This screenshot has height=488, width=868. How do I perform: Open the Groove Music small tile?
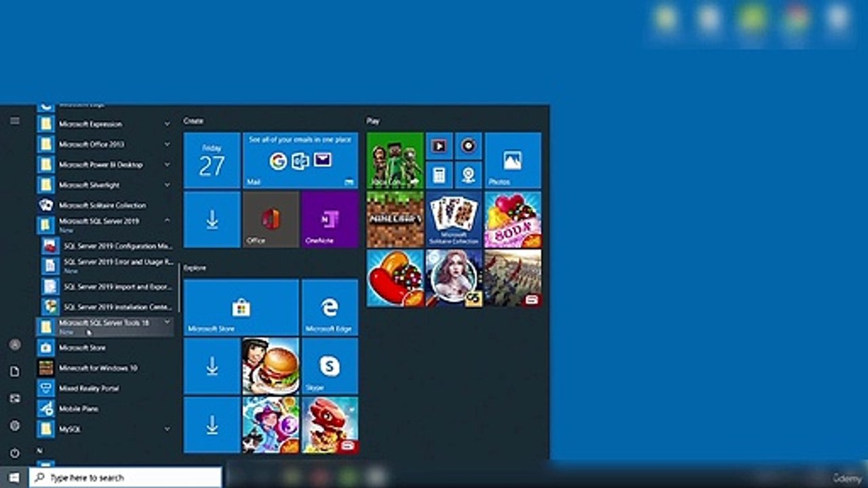coord(469,146)
